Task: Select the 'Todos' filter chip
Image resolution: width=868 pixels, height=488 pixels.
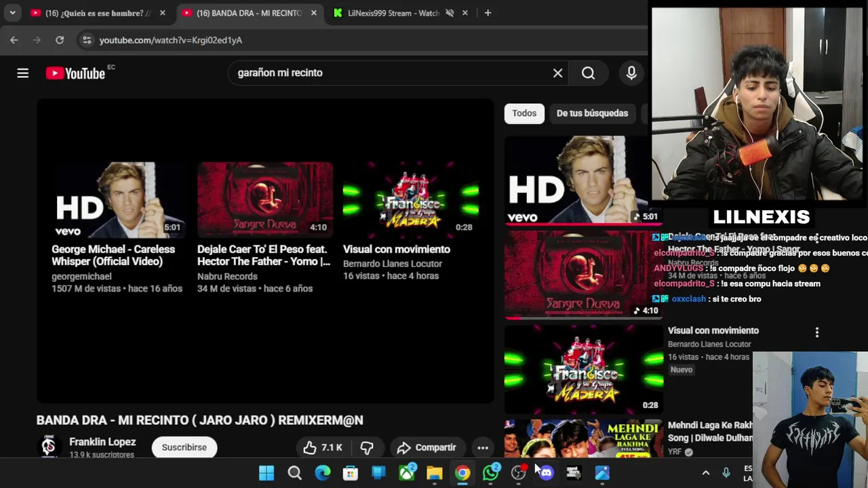Action: 524,113
